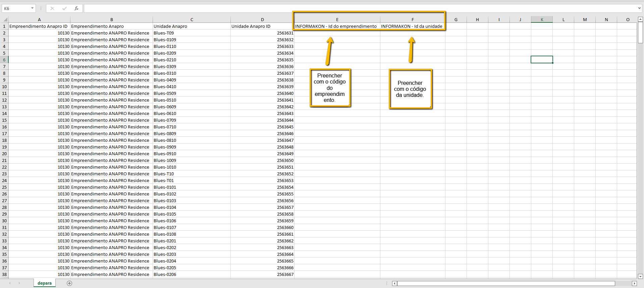Select column E by its header

(337, 20)
